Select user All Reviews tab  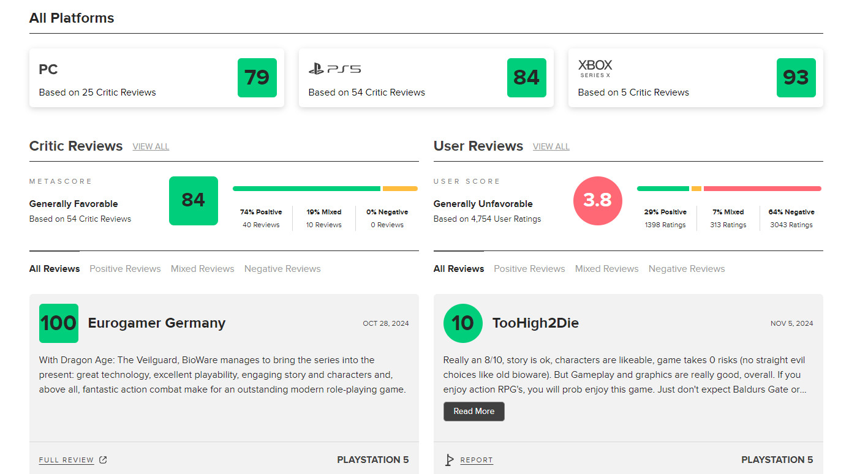[459, 269]
